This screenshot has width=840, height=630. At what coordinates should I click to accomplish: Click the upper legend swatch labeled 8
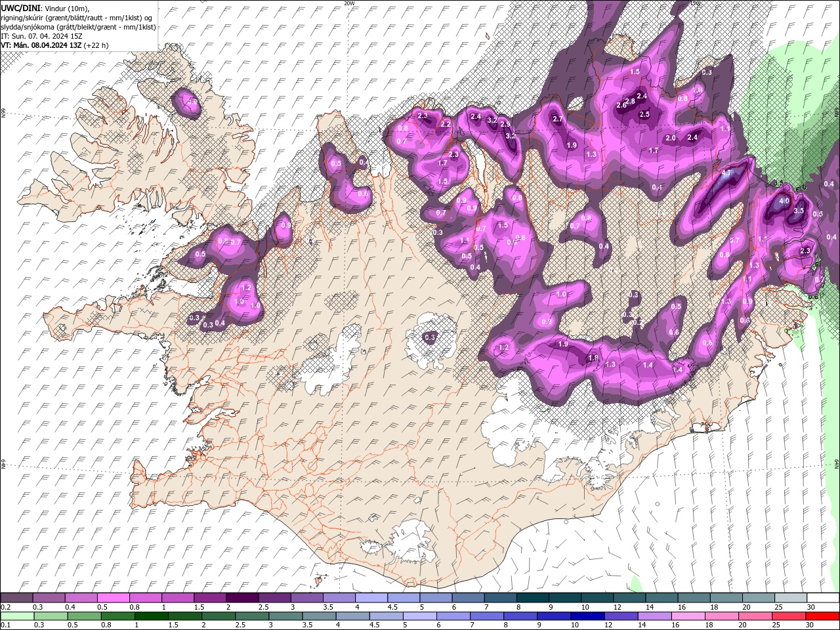click(532, 598)
